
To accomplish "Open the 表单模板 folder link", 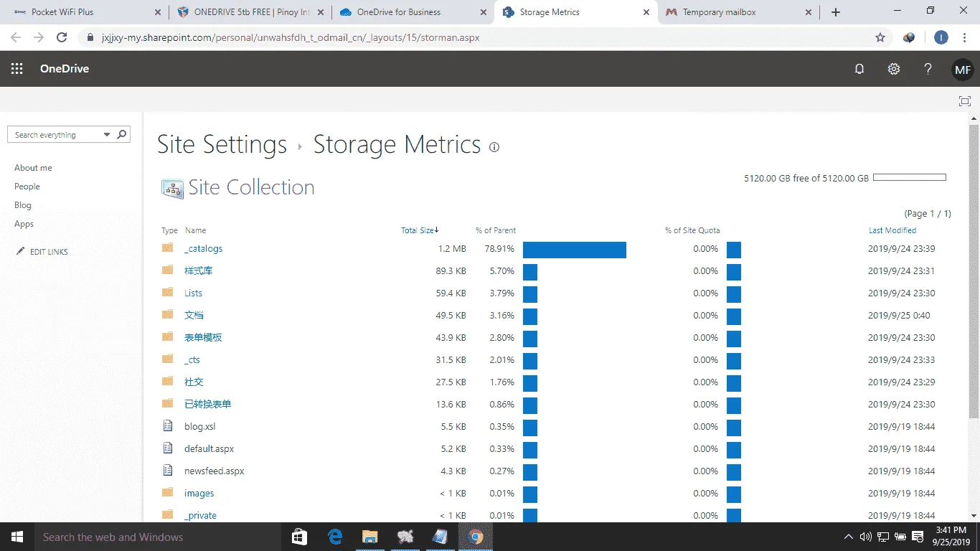I will (x=203, y=337).
